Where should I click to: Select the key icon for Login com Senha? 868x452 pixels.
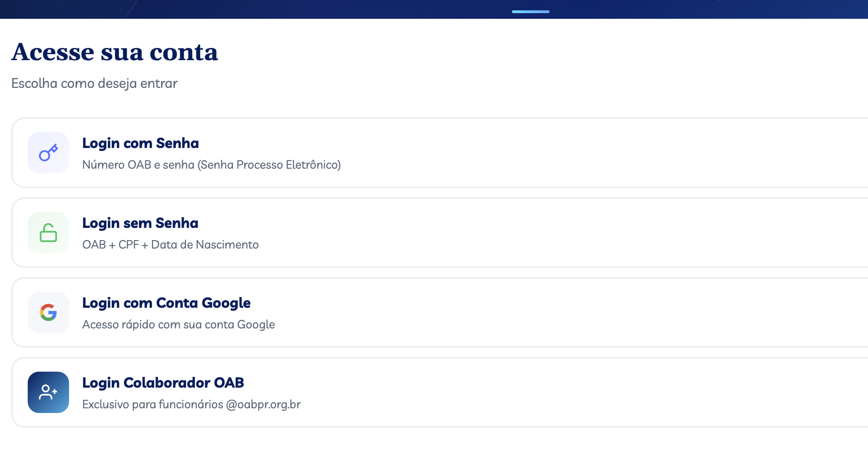(48, 153)
